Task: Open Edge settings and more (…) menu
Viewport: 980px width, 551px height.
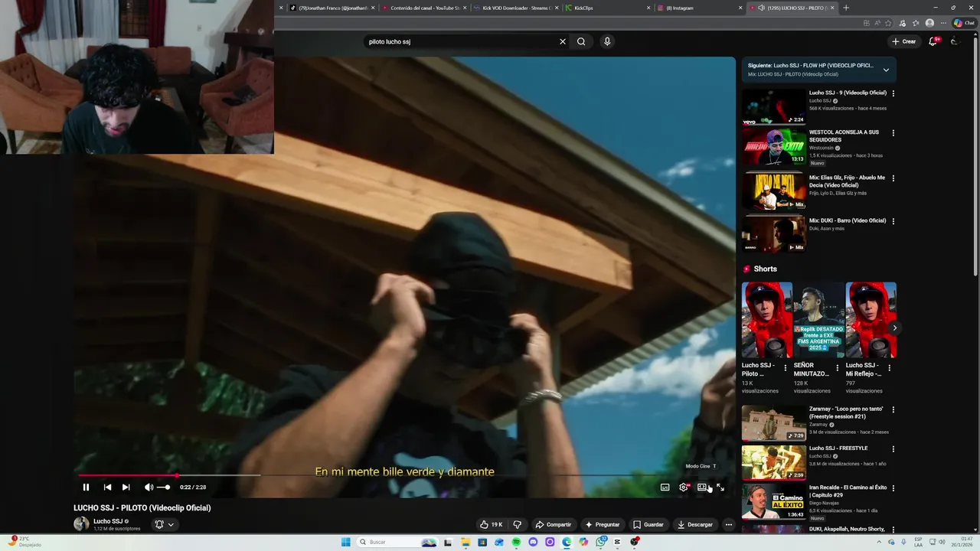Action: coord(943,23)
